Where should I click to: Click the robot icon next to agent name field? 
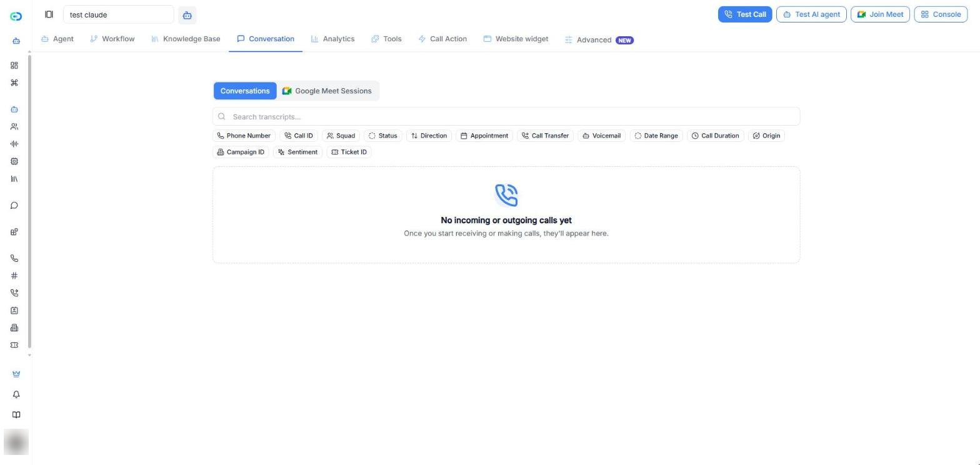point(187,15)
